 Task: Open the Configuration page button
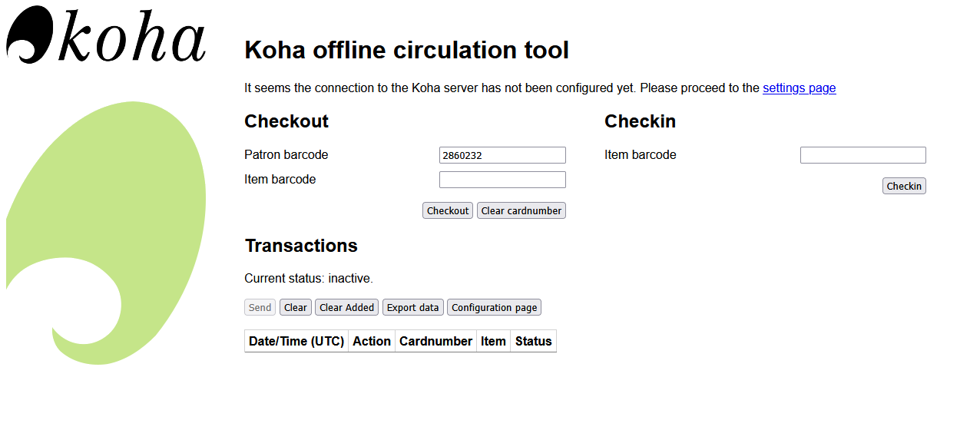(494, 307)
